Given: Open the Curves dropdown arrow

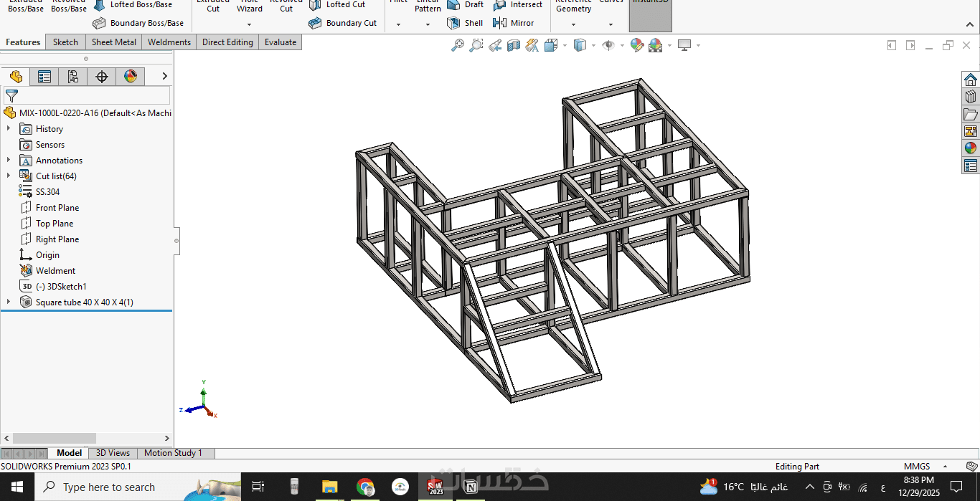Looking at the screenshot, I should (611, 24).
